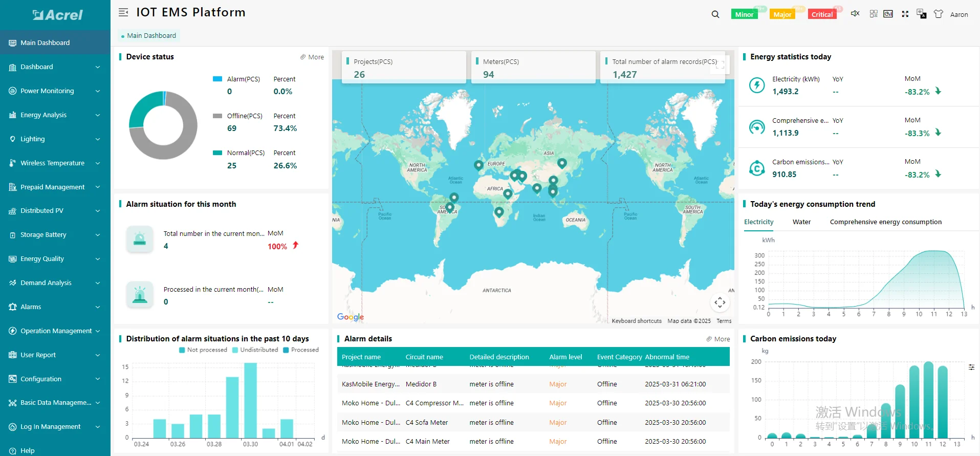This screenshot has height=456, width=980.
Task: Click the Offline(PCS) gray legend swatch
Action: pos(217,116)
